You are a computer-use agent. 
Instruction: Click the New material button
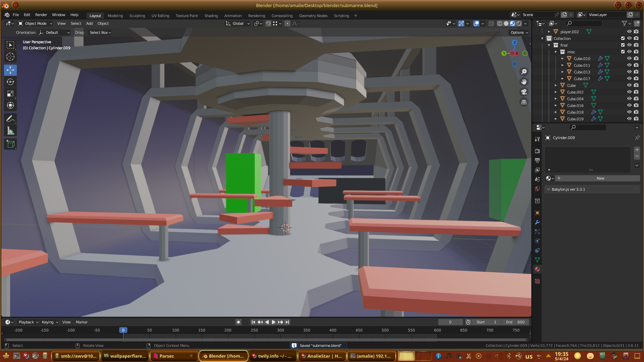coord(600,178)
